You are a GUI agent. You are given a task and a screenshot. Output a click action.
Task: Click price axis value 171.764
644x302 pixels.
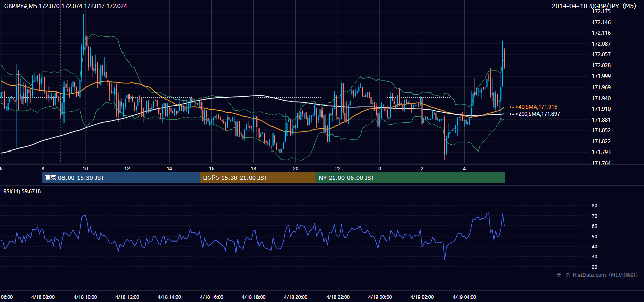601,163
